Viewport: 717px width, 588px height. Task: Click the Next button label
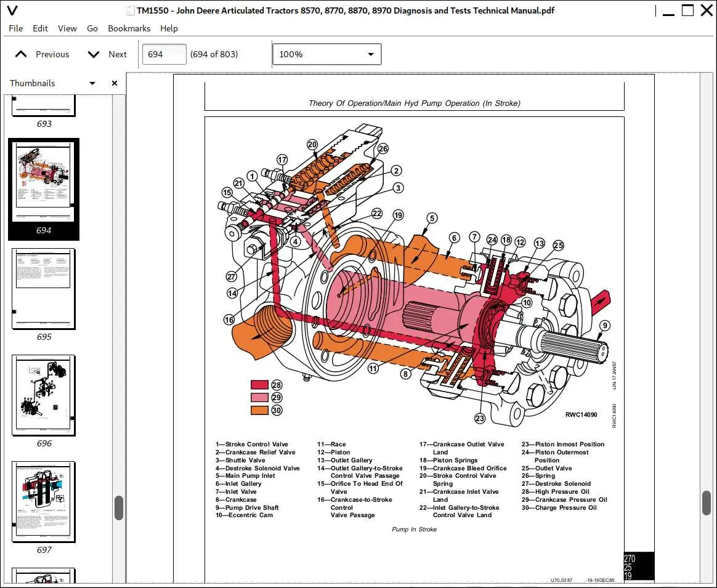(118, 54)
